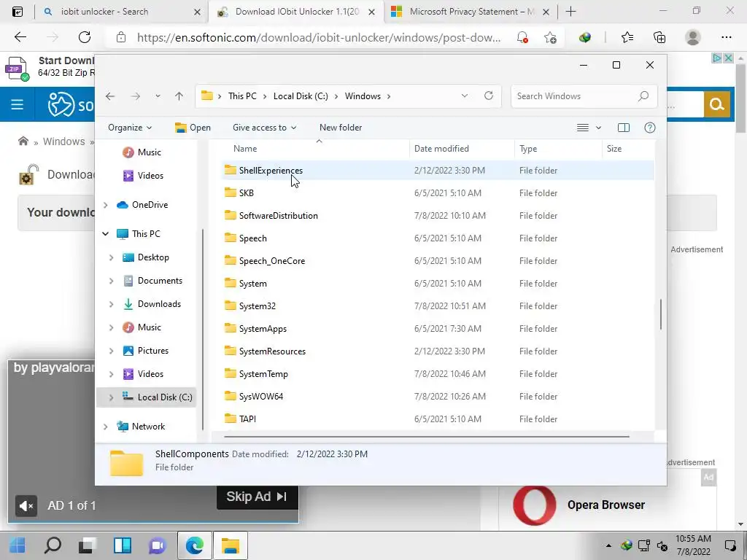Collapse the This PC tree node
This screenshot has height=560, width=747.
coord(105,234)
